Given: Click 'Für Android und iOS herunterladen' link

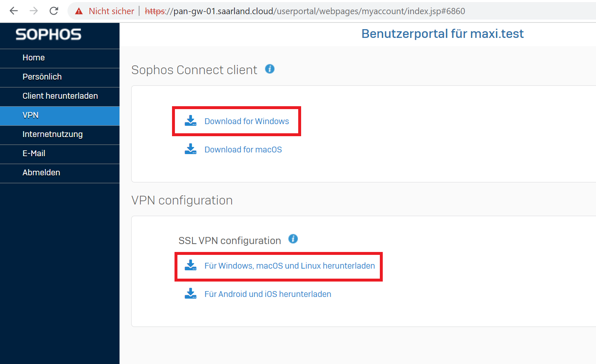Looking at the screenshot, I should click(x=268, y=294).
